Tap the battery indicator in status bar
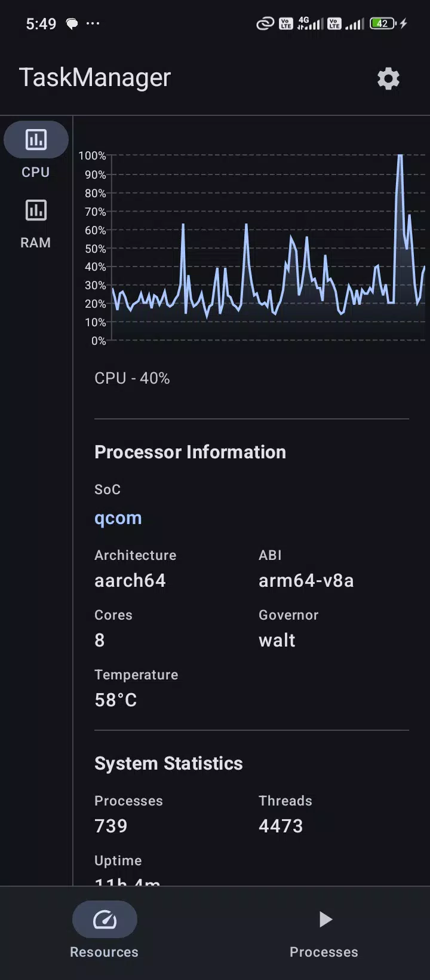 pos(383,24)
